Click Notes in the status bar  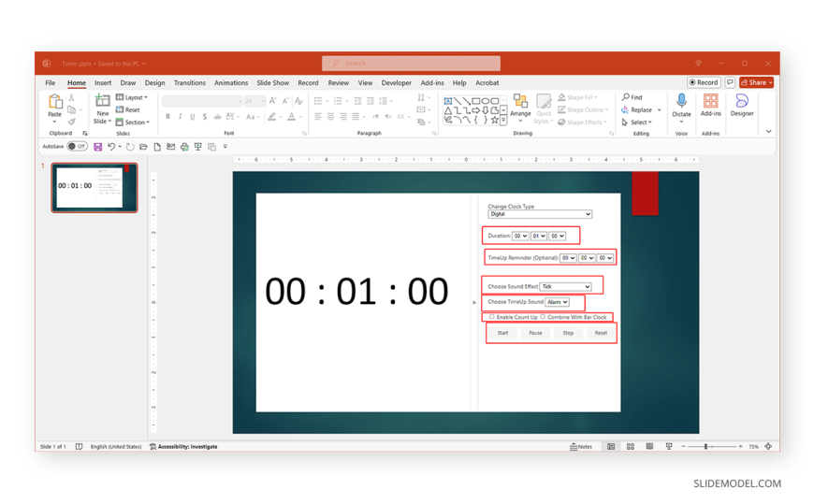pos(581,446)
